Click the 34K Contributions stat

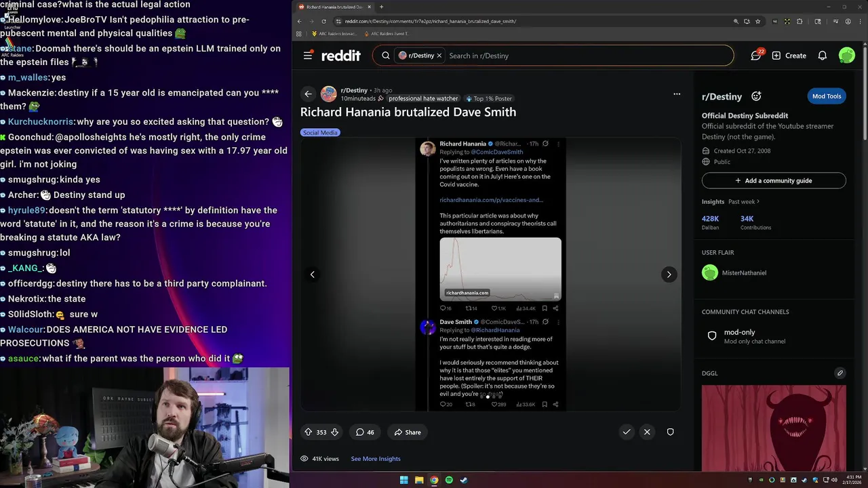[x=755, y=222]
